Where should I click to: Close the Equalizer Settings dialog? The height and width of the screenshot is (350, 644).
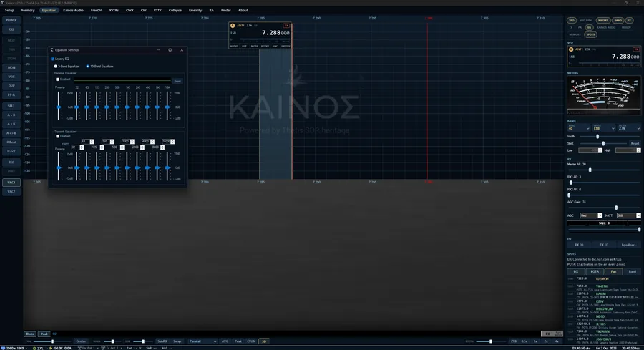pos(182,49)
